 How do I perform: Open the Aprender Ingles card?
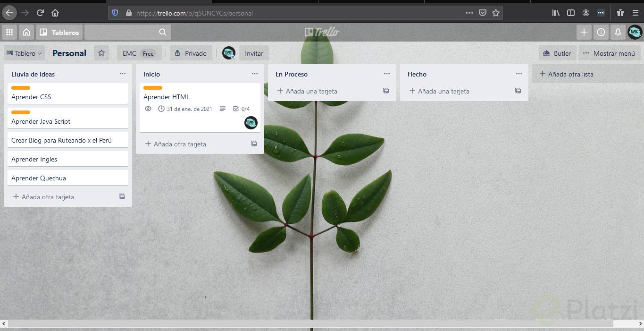pyautogui.click(x=68, y=159)
